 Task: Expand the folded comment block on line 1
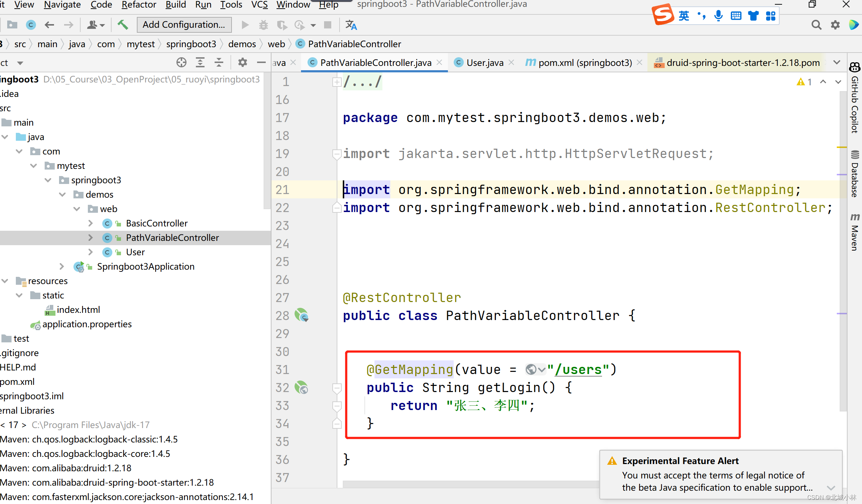(337, 82)
